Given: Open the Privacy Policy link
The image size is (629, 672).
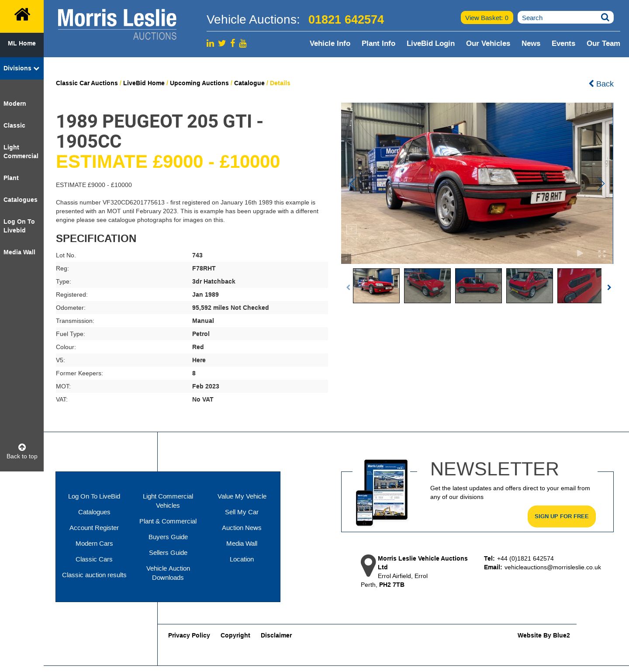Looking at the screenshot, I should coord(189,635).
